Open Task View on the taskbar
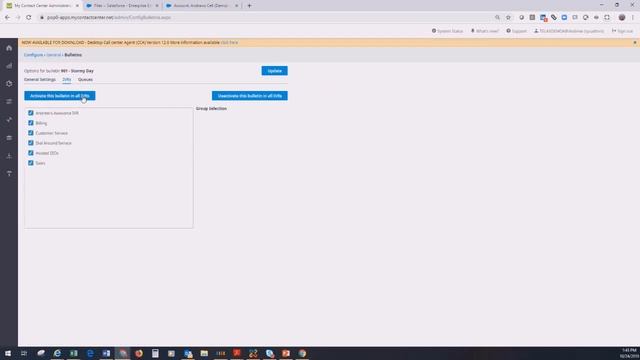The height and width of the screenshot is (360, 640). coord(24,353)
